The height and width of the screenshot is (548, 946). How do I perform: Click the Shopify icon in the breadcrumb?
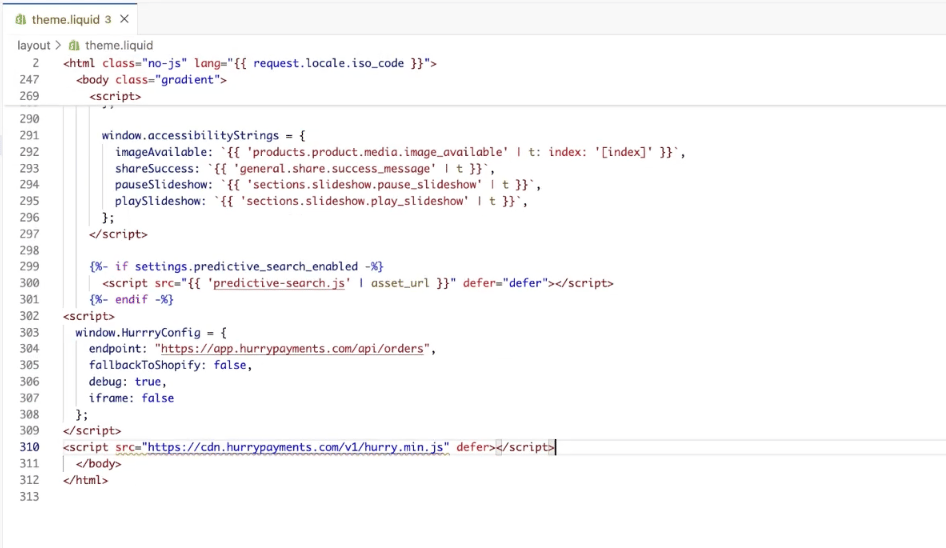point(74,45)
